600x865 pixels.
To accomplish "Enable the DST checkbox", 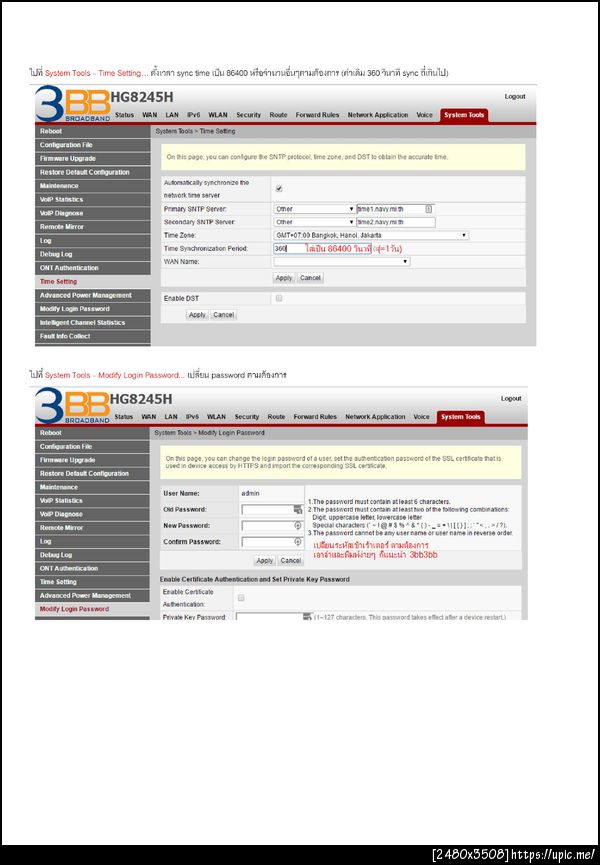I will 279,298.
